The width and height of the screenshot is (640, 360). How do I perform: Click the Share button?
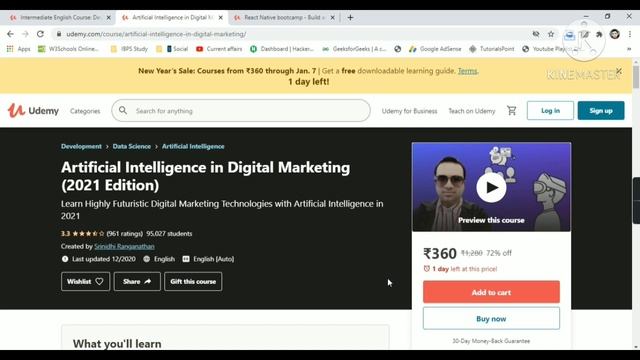tap(137, 282)
